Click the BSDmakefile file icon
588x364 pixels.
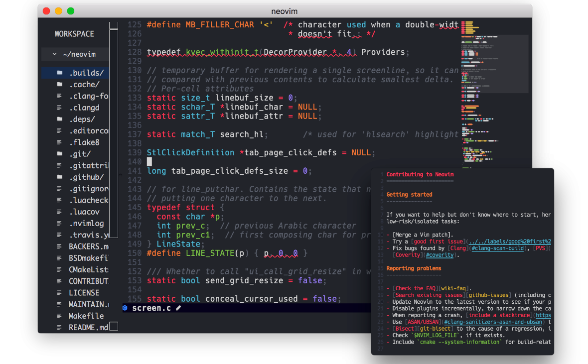pyautogui.click(x=59, y=258)
